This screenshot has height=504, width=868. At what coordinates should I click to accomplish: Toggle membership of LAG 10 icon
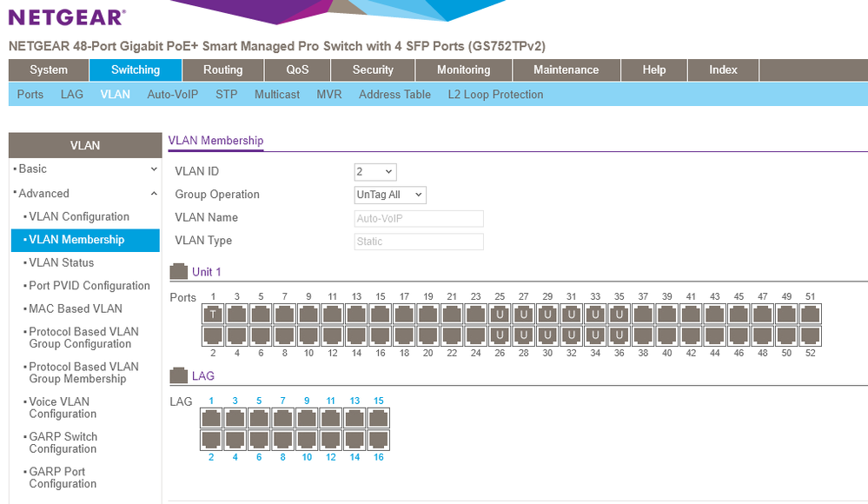307,440
